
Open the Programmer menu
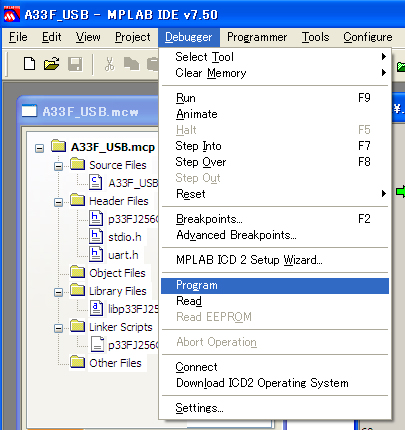click(x=257, y=37)
